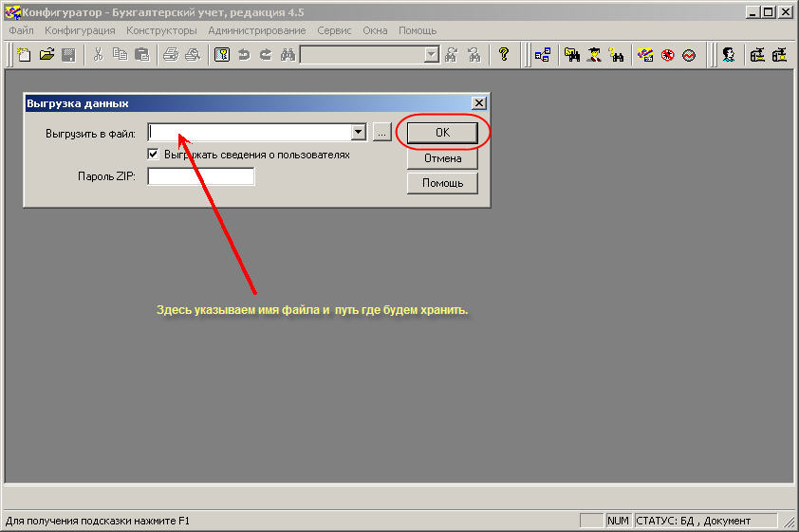This screenshot has width=799, height=532.
Task: Click the last database toolbar icon
Action: (x=780, y=54)
